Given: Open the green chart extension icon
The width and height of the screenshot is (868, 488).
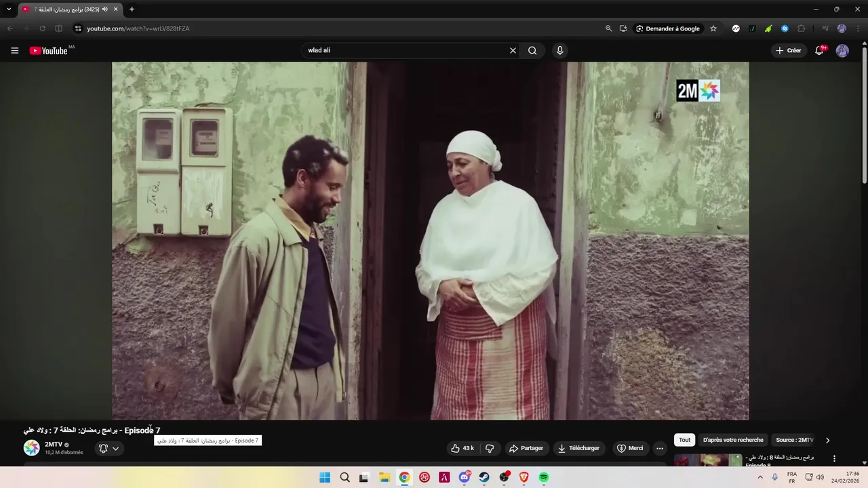Looking at the screenshot, I should pyautogui.click(x=768, y=28).
